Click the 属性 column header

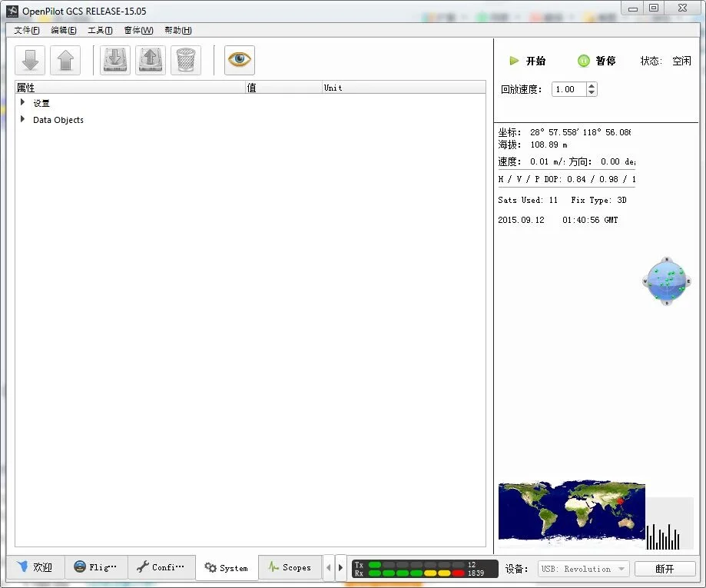point(131,88)
